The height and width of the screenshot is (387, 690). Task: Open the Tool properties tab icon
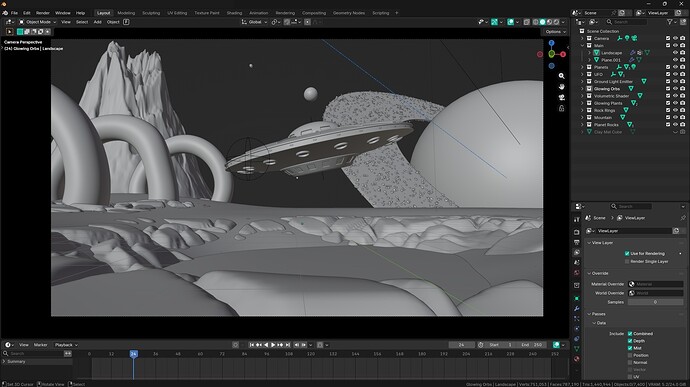click(577, 219)
